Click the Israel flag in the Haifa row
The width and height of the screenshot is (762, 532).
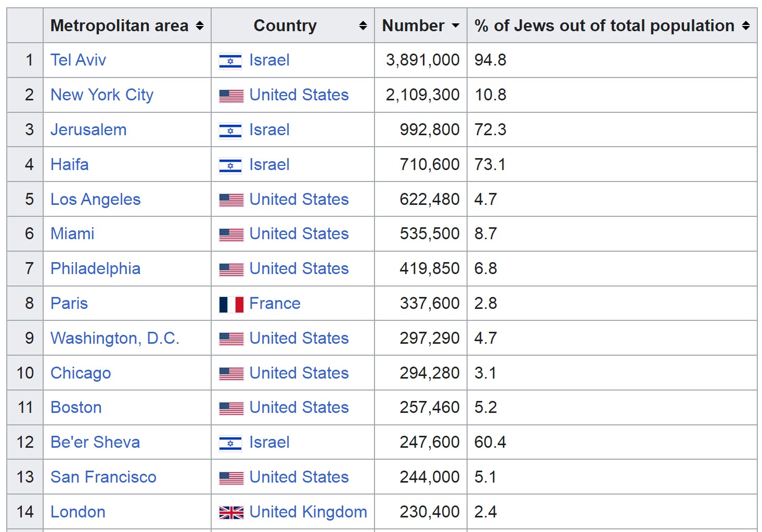[230, 166]
